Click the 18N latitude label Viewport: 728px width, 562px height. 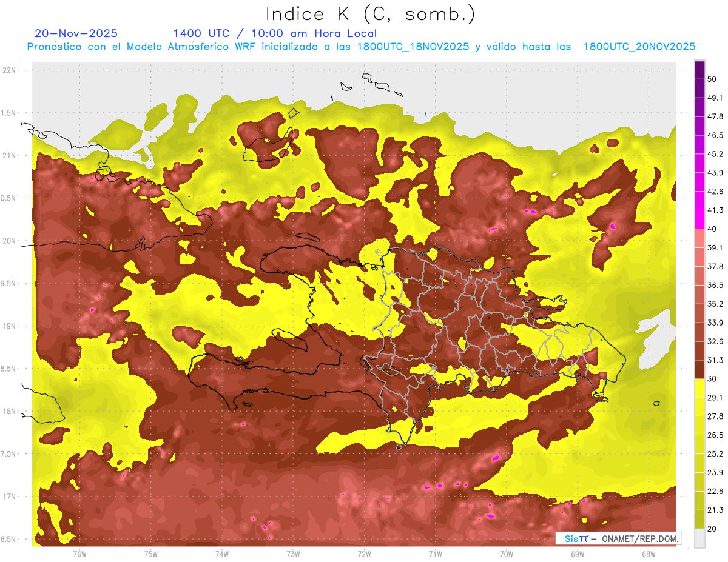(10, 411)
